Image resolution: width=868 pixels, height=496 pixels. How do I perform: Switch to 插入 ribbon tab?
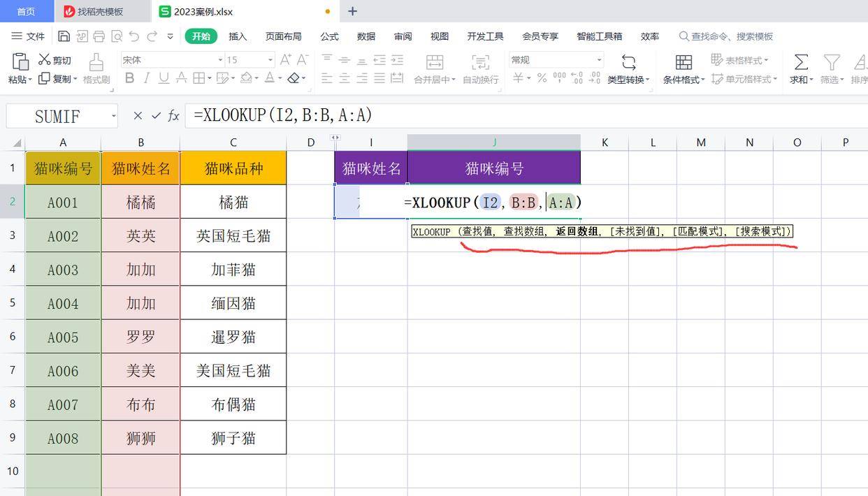click(x=238, y=36)
